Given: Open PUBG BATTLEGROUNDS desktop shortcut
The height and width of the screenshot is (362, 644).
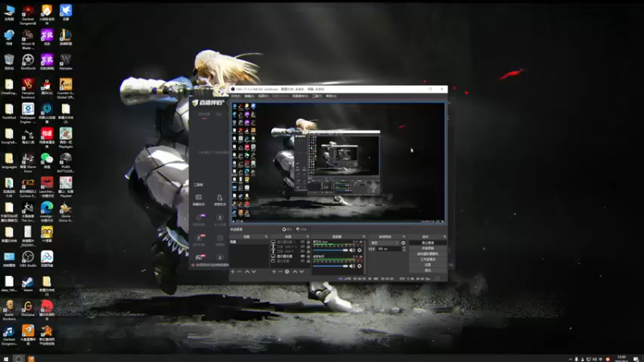Looking at the screenshot, I should point(66,162).
